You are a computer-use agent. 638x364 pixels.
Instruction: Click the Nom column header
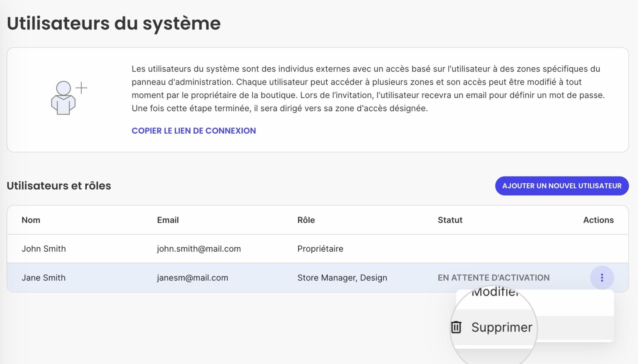tap(31, 220)
